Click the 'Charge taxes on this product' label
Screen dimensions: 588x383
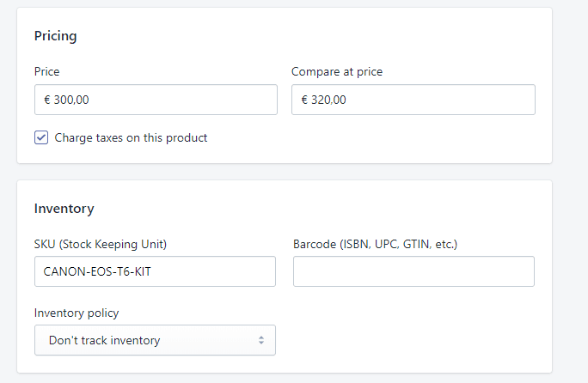pyautogui.click(x=131, y=138)
